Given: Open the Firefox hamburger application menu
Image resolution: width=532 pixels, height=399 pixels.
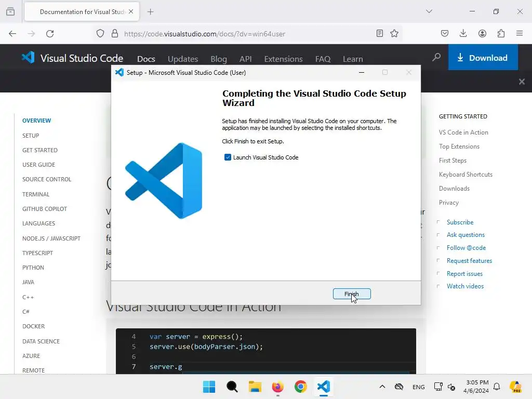Looking at the screenshot, I should click(x=520, y=33).
